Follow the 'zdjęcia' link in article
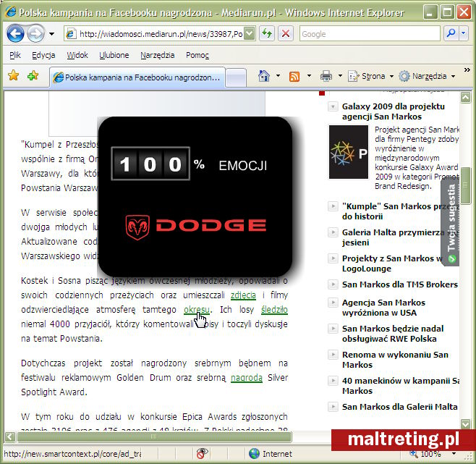476x464 pixels. (x=243, y=295)
